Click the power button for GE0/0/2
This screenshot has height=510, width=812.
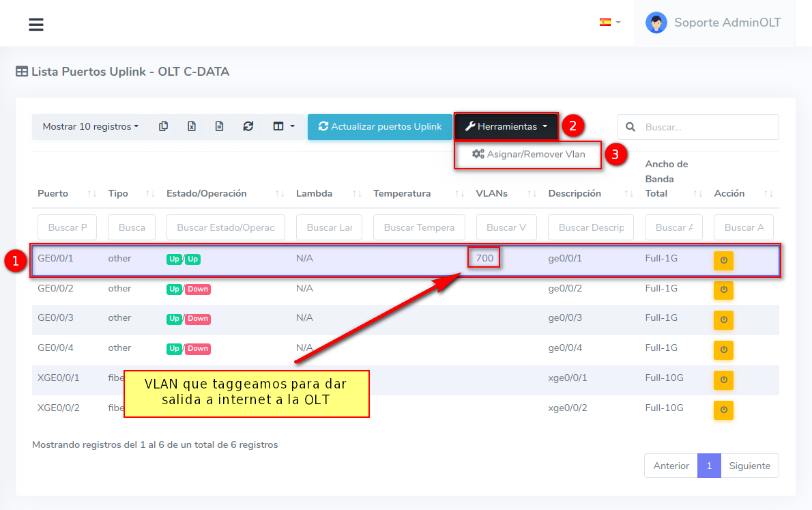pyautogui.click(x=723, y=290)
